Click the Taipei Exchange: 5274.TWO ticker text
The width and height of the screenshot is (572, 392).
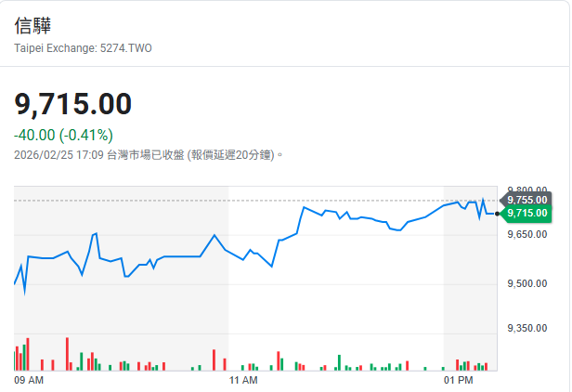tap(83, 48)
